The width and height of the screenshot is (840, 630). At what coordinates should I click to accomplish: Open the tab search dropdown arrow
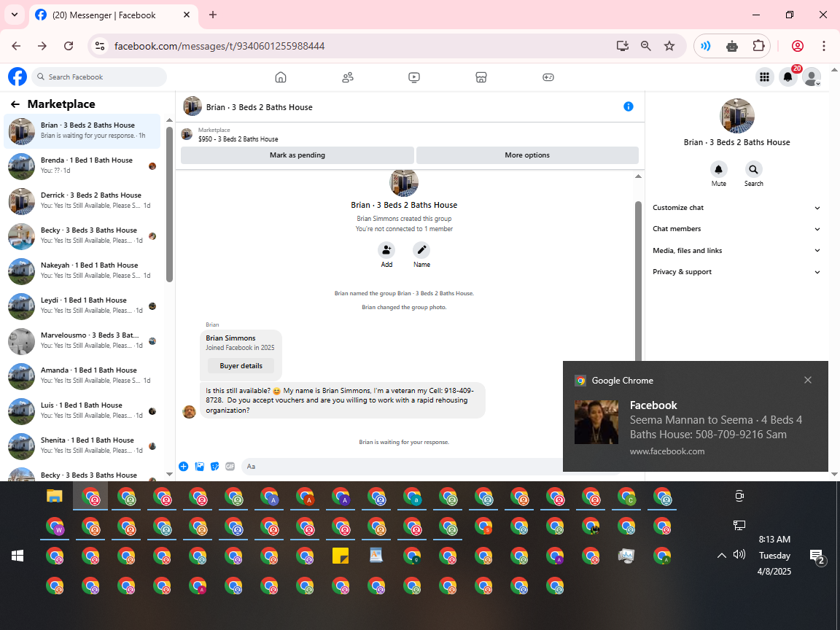[x=15, y=15]
